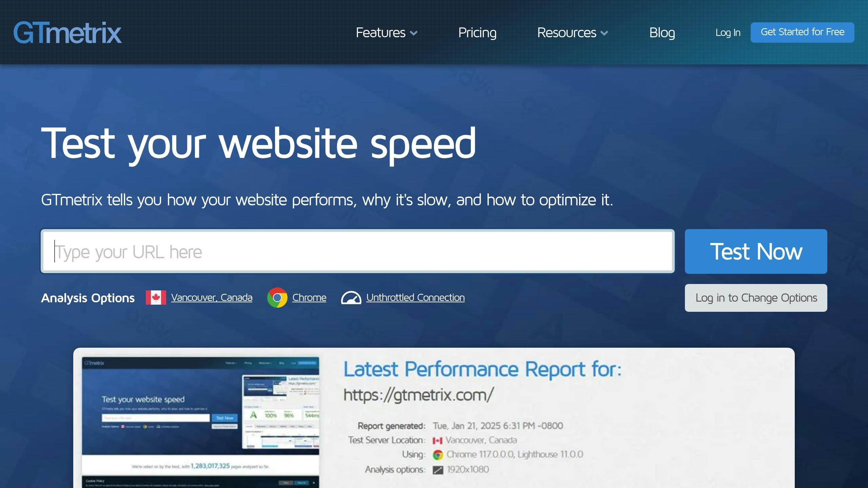The width and height of the screenshot is (868, 488).
Task: Click the Chrome icon beside Chrome 117.0.0.0
Action: coord(438,455)
